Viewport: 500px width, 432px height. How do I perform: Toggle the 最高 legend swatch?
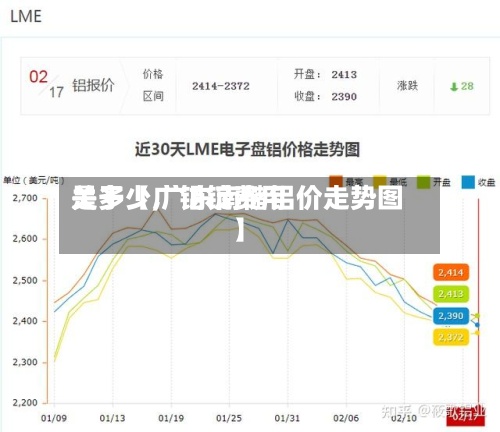tap(336, 182)
